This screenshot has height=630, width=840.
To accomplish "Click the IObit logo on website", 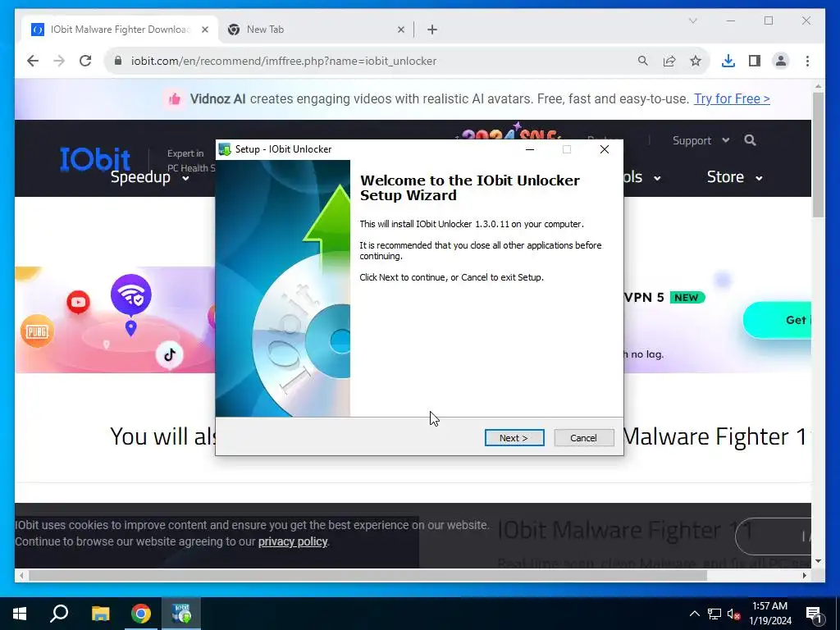I will point(95,158).
